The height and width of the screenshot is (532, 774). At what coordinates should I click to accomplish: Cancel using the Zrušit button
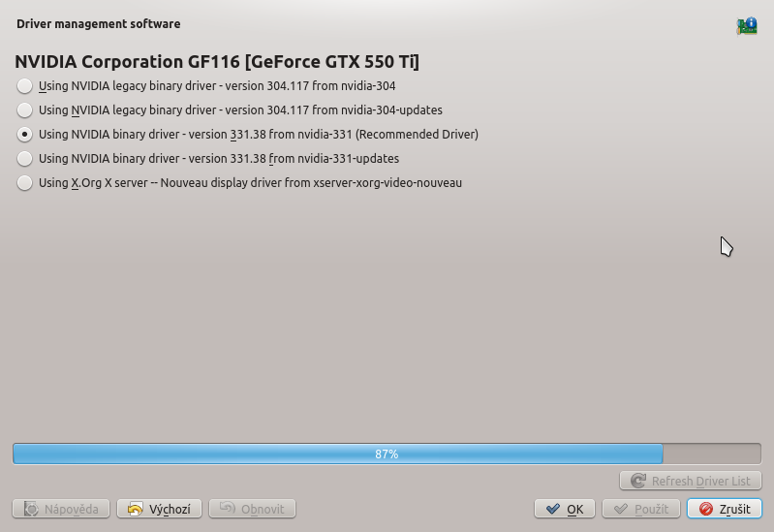[725, 509]
